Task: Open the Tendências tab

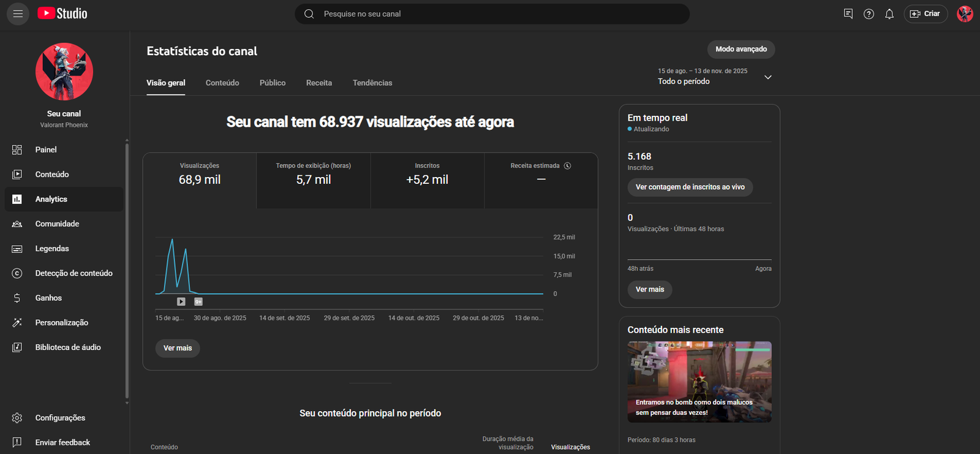Action: click(372, 83)
